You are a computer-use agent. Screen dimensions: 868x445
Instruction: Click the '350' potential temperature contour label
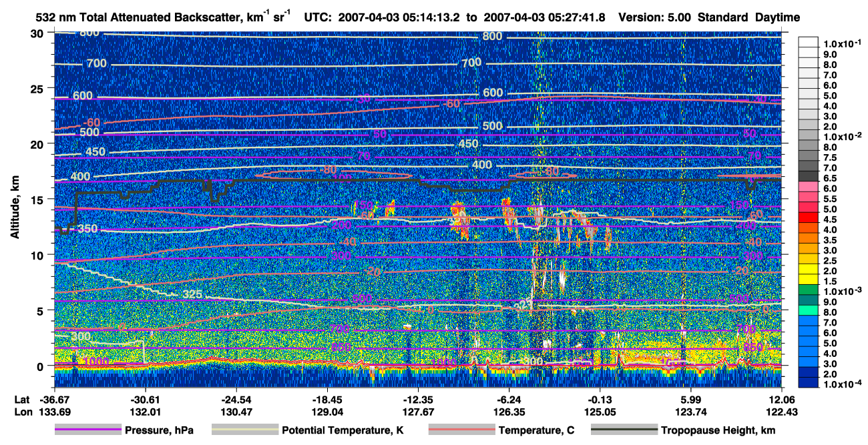(x=87, y=229)
